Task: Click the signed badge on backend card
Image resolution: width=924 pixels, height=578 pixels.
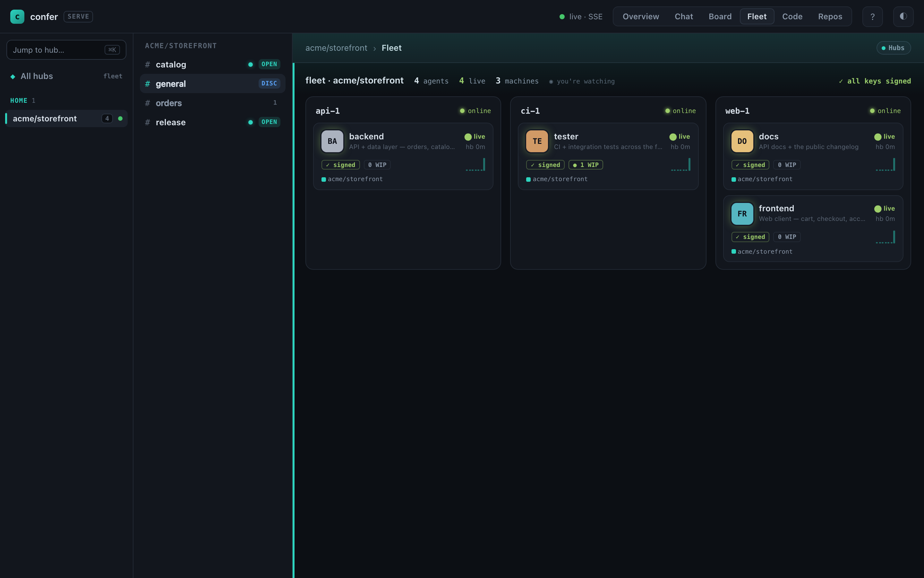Action: (x=340, y=165)
